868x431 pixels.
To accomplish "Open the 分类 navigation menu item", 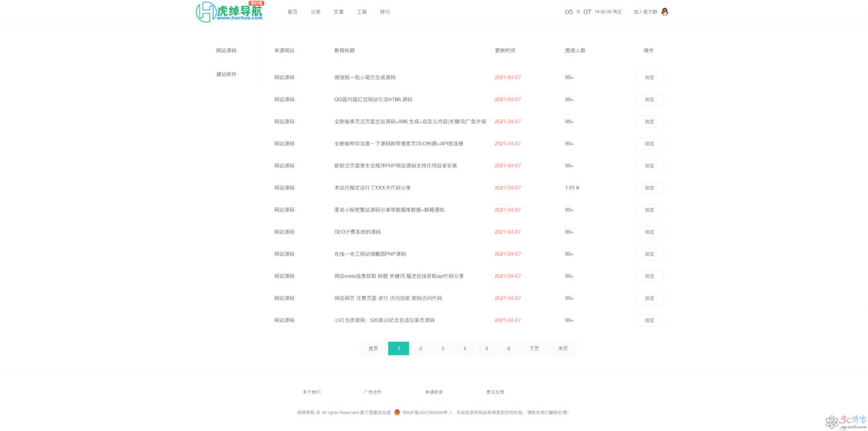I will (316, 12).
